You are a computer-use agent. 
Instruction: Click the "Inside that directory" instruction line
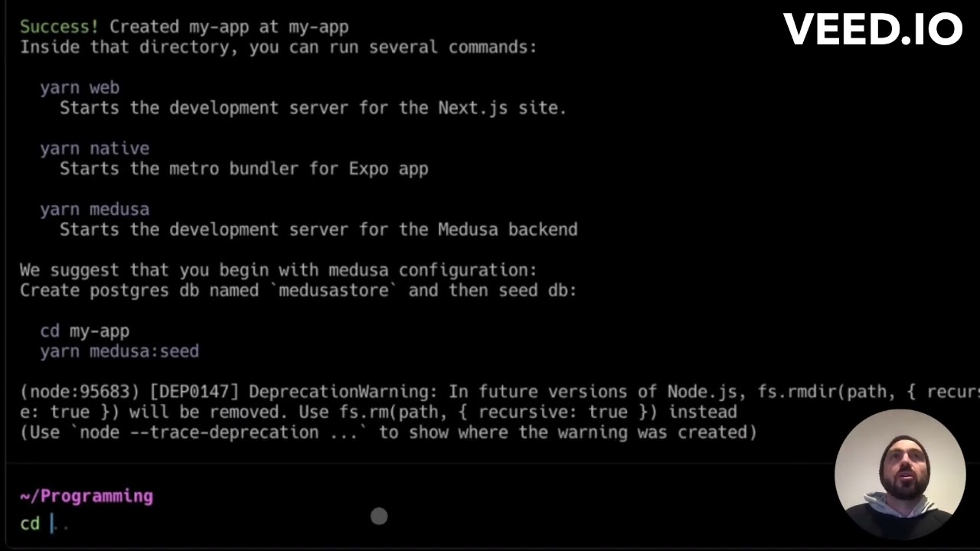(x=278, y=47)
